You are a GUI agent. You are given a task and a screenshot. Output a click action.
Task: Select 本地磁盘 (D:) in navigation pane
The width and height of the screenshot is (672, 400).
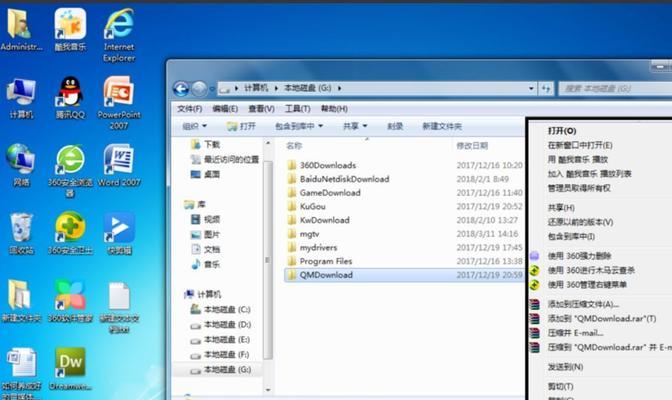(x=220, y=325)
